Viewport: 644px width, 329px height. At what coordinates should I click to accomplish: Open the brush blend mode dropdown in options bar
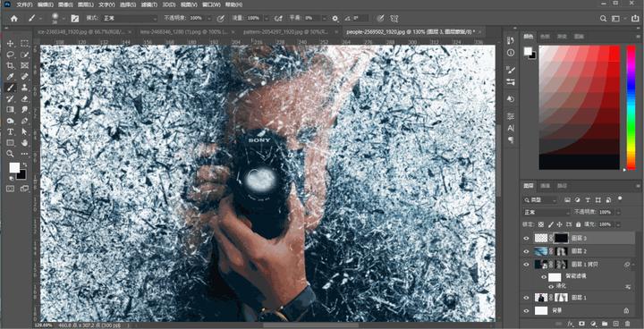(130, 18)
